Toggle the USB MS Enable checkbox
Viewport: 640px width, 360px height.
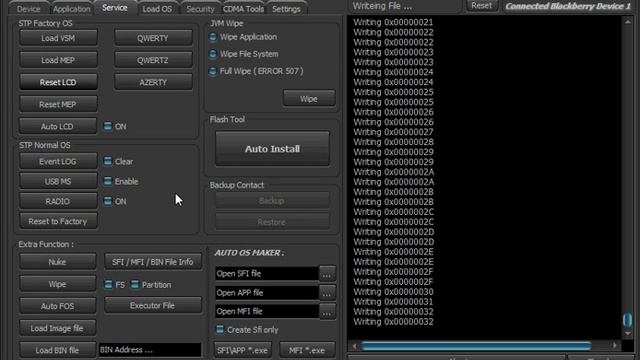[108, 181]
